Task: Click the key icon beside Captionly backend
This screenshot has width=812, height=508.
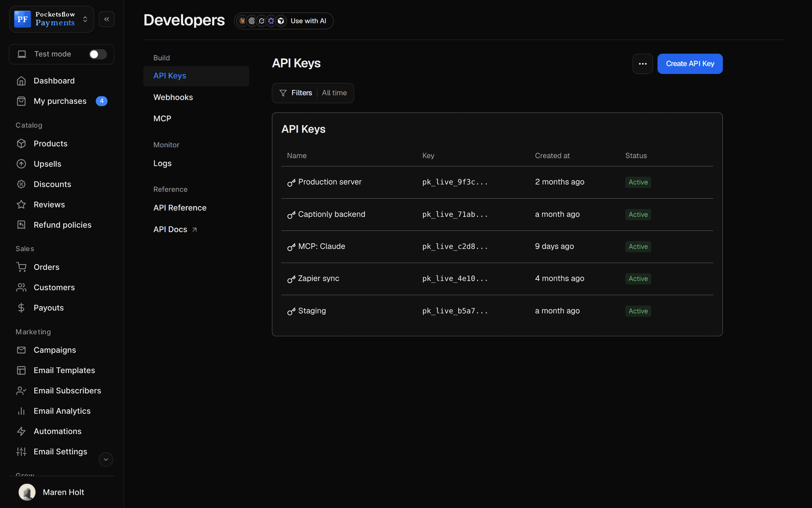Action: click(291, 215)
